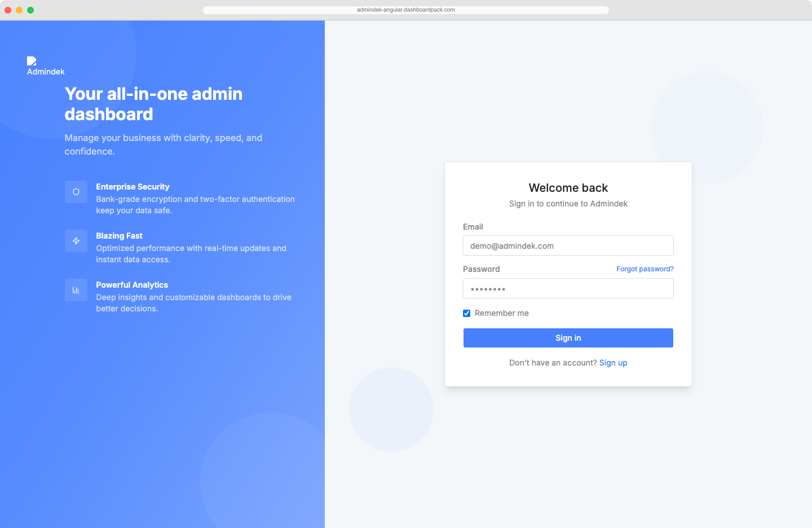Click the Sign in to continue subtitle
812x528 pixels.
click(x=568, y=204)
